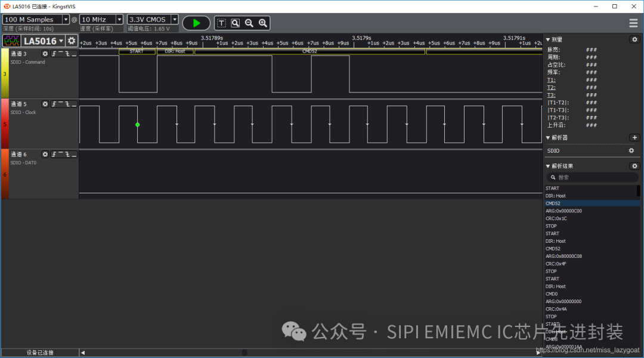The height and width of the screenshot is (358, 644).
Task: Click the START decode label above waveform
Action: click(x=137, y=51)
